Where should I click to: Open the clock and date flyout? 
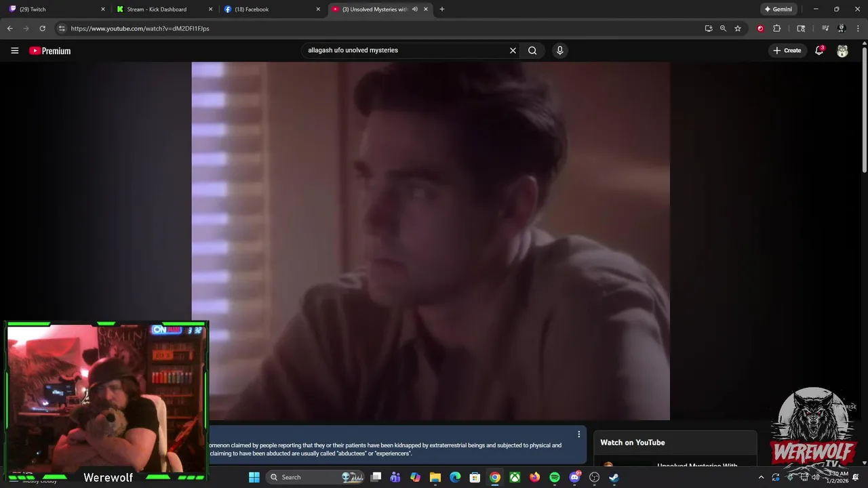[837, 477]
